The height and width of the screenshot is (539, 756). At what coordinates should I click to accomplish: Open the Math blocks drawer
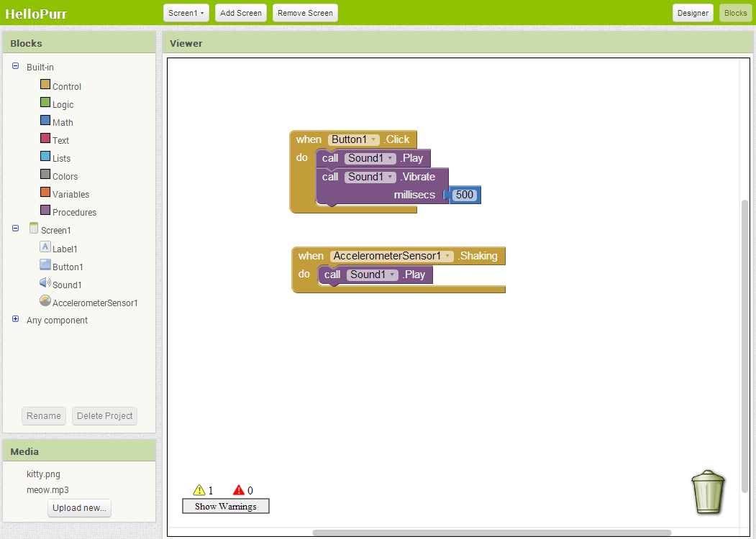(x=63, y=123)
